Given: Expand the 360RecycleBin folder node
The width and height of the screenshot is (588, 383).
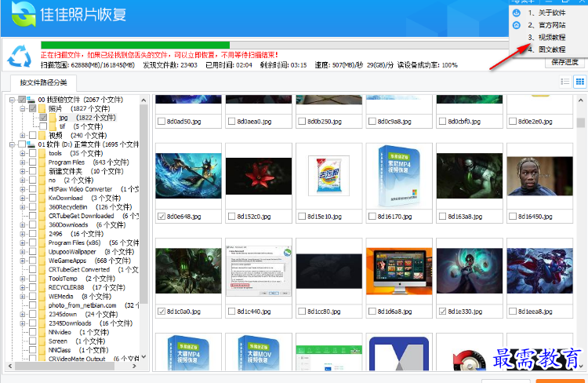Looking at the screenshot, I should [23, 207].
